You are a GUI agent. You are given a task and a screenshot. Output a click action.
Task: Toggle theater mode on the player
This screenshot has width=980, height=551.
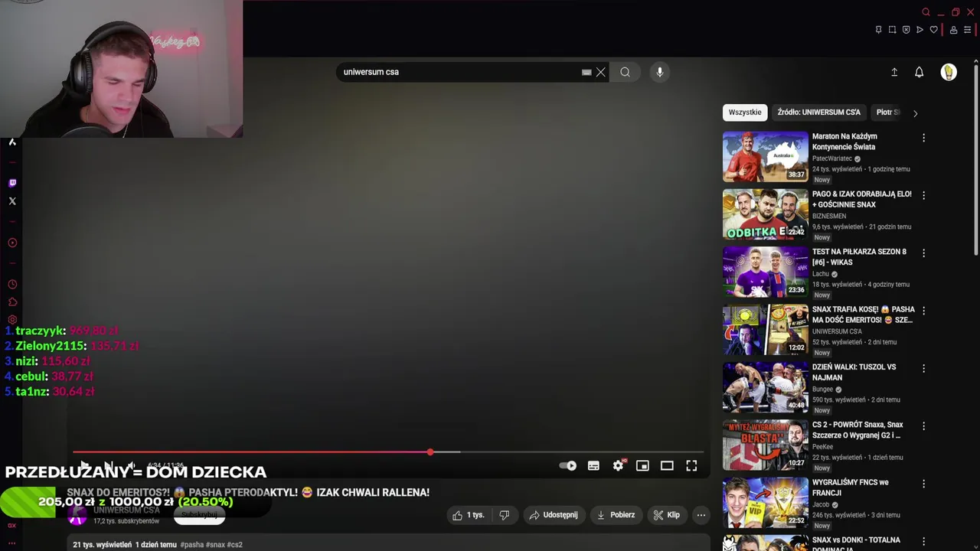tap(667, 466)
